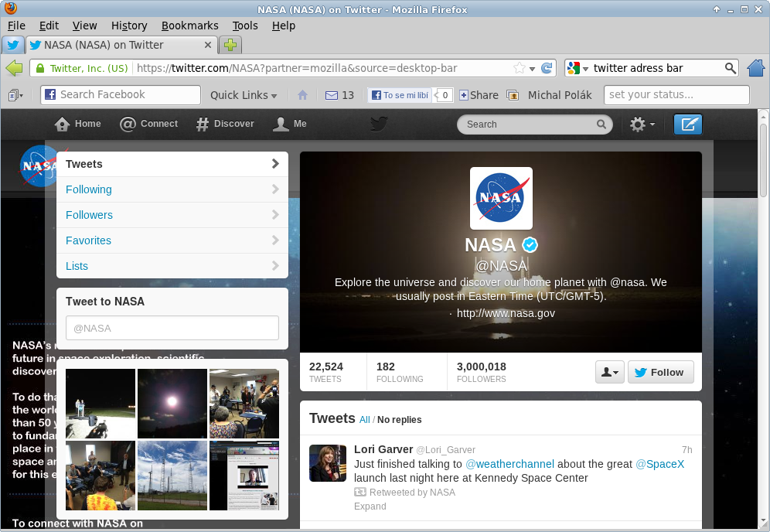Open the Bookmarks menu
The image size is (770, 532).
click(x=189, y=26)
